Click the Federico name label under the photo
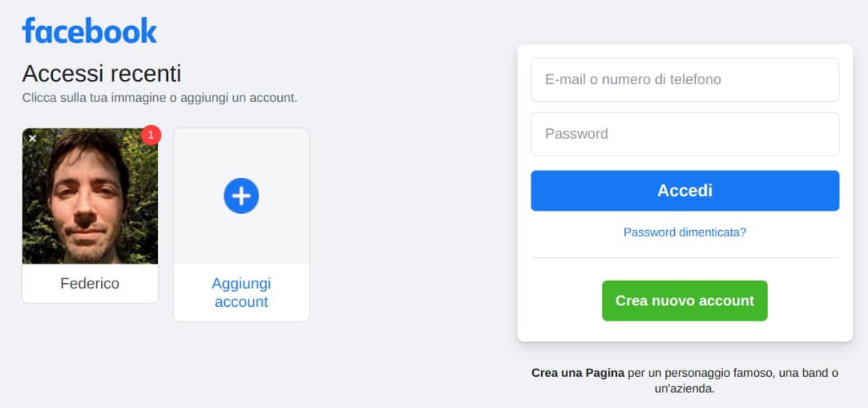The image size is (868, 408). 90,284
